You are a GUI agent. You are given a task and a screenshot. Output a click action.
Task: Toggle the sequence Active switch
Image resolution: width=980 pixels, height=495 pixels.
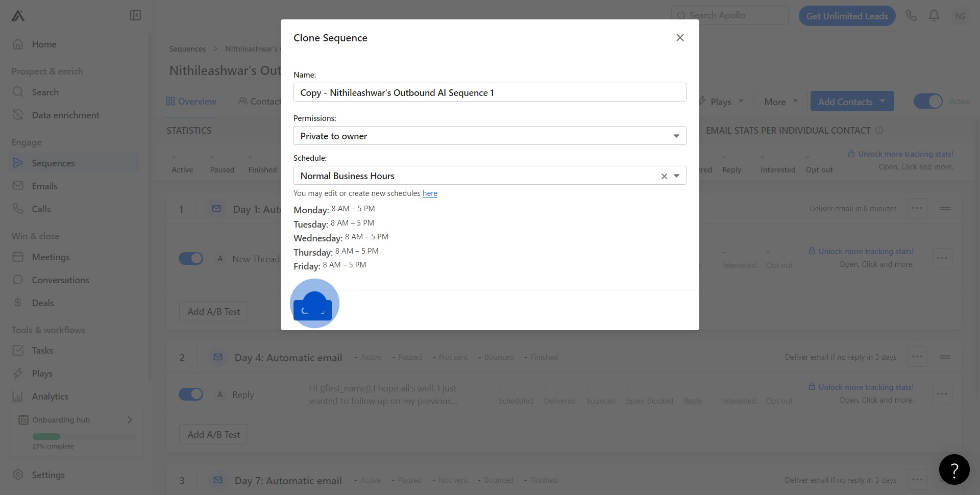(928, 102)
